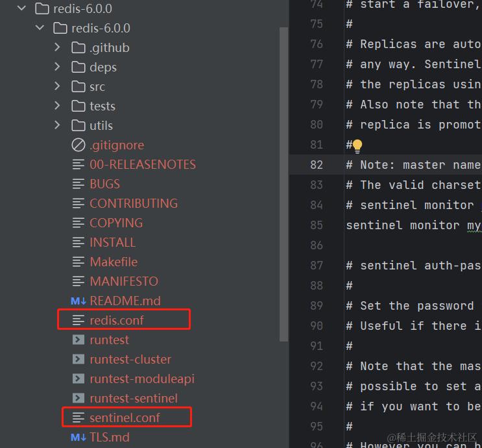The height and width of the screenshot is (448, 482).
Task: Click the .github folder icon
Action: [x=78, y=47]
